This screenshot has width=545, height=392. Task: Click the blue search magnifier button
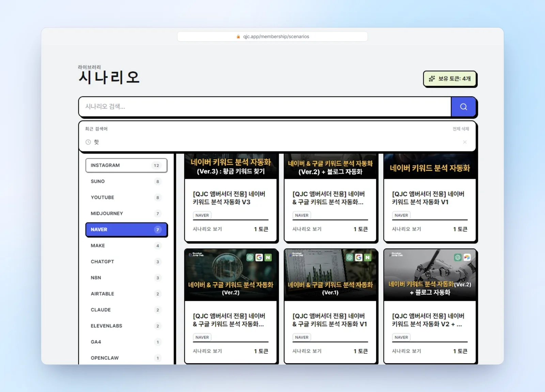click(463, 107)
